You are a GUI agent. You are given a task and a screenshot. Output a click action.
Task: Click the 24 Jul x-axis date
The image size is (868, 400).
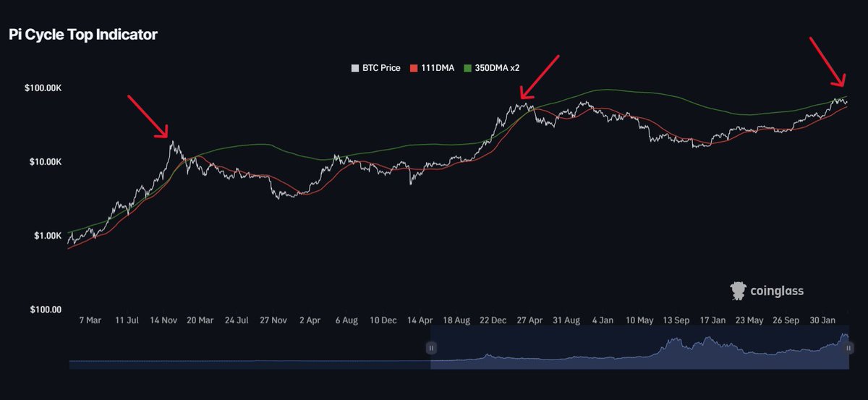[237, 320]
